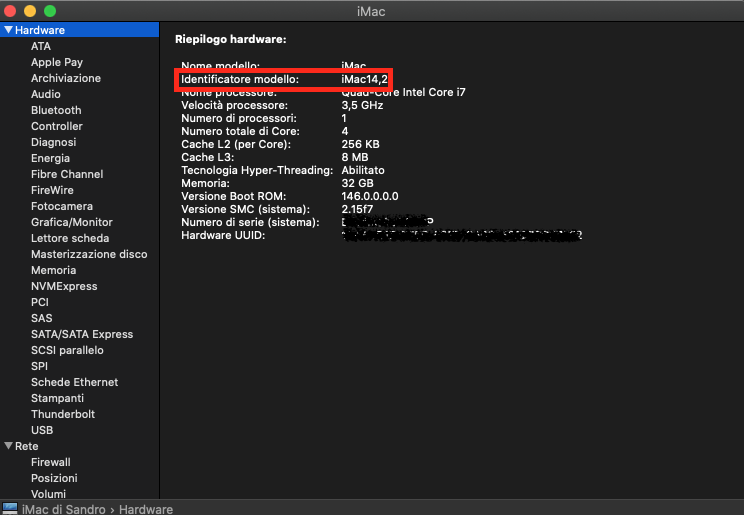Select Stampanti in the sidebar

point(57,399)
